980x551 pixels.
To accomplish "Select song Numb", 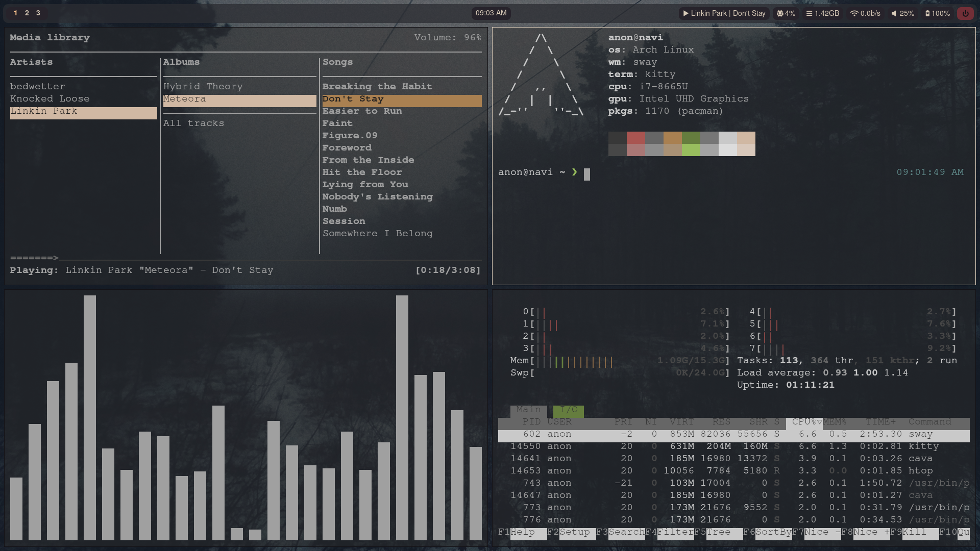I will [x=402, y=209].
